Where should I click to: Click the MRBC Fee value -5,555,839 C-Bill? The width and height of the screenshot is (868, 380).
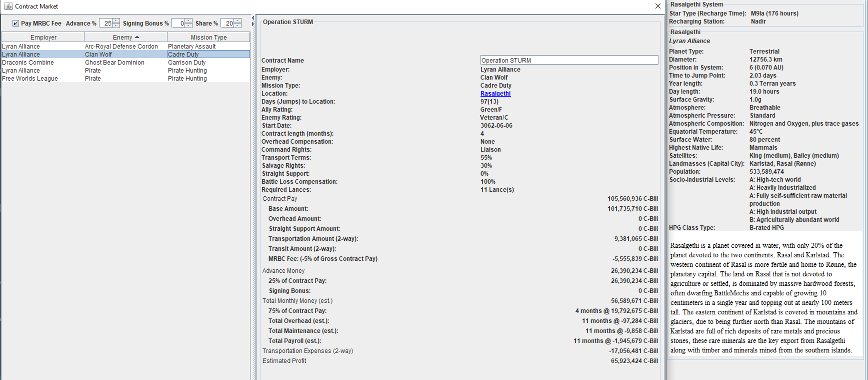(x=635, y=259)
